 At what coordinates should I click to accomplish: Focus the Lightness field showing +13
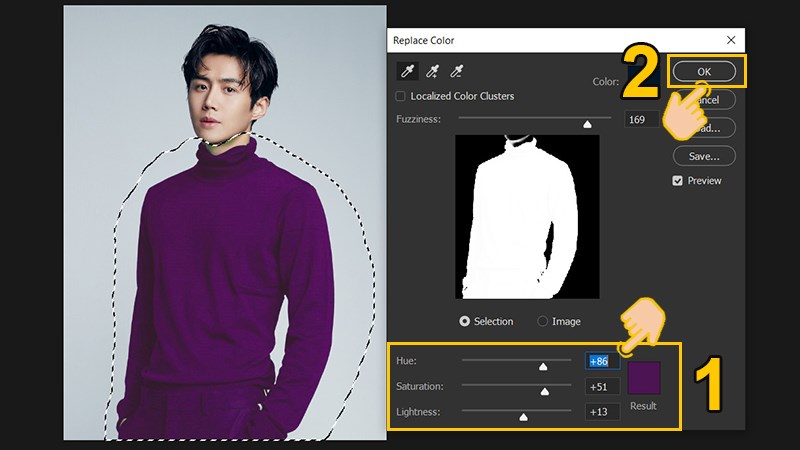[x=602, y=412]
